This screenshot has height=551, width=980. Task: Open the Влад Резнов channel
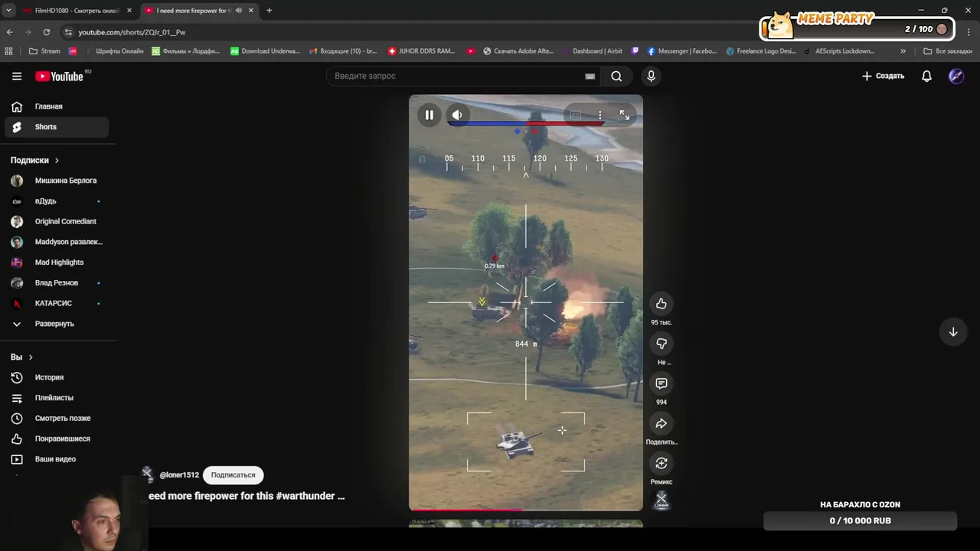[57, 282]
